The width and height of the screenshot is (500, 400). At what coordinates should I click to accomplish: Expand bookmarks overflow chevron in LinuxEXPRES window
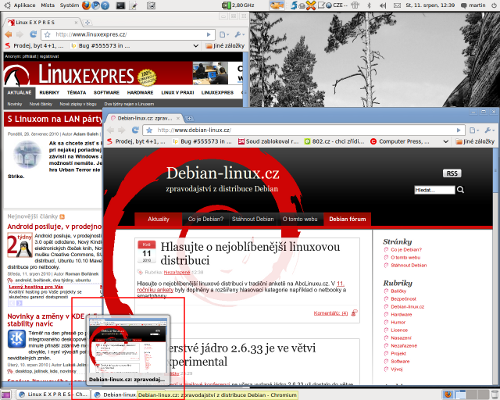pos(196,46)
